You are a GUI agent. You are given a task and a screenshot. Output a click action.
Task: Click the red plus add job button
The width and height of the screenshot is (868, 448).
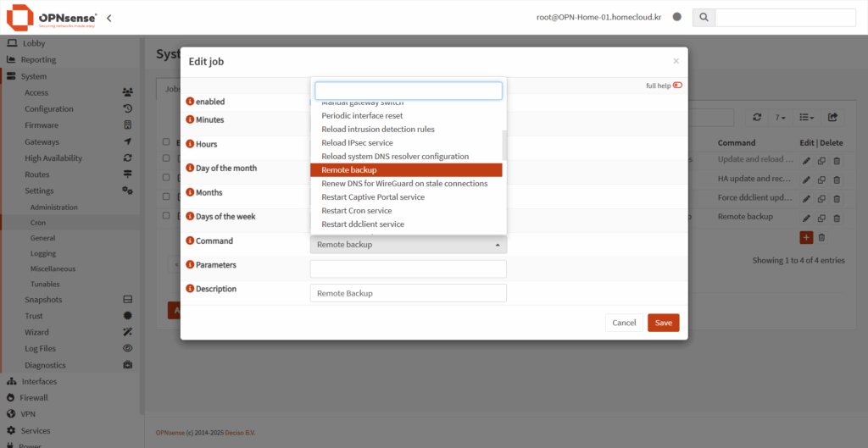806,238
